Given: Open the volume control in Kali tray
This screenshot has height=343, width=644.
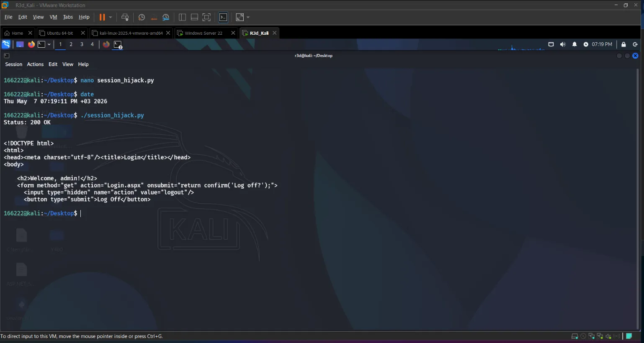Looking at the screenshot, I should pos(563,44).
